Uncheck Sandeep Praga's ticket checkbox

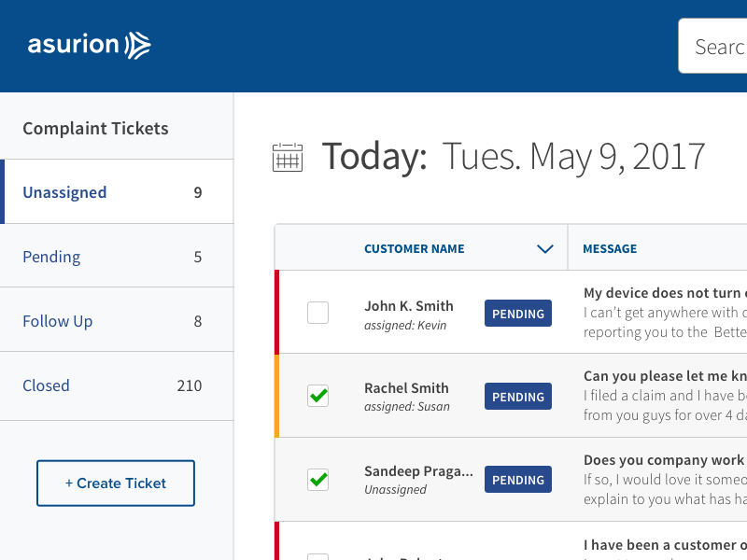click(x=317, y=479)
